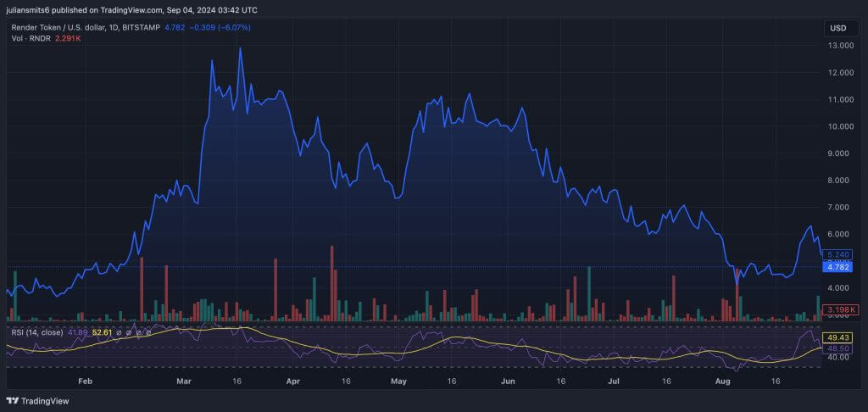Click the yellow 49.43 RSI tag
Image resolution: width=868 pixels, height=412 pixels.
[837, 337]
